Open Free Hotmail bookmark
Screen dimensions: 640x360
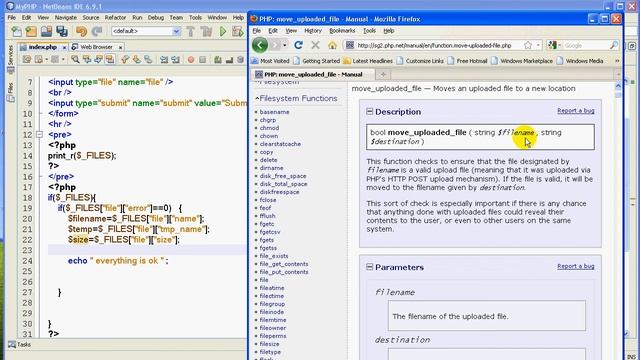(x=467, y=61)
